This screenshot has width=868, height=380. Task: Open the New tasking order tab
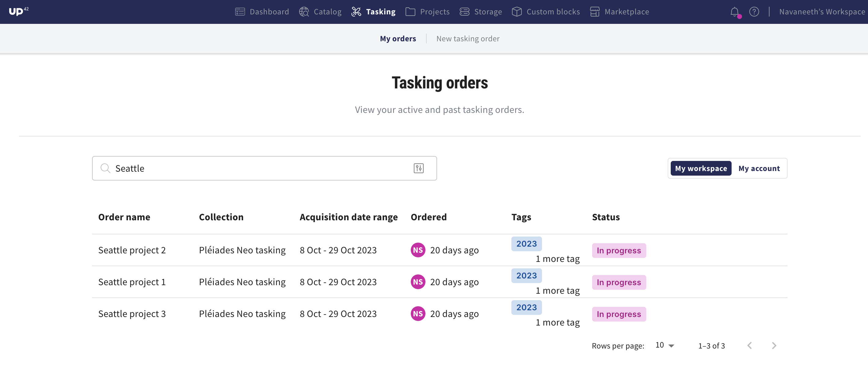[468, 39]
